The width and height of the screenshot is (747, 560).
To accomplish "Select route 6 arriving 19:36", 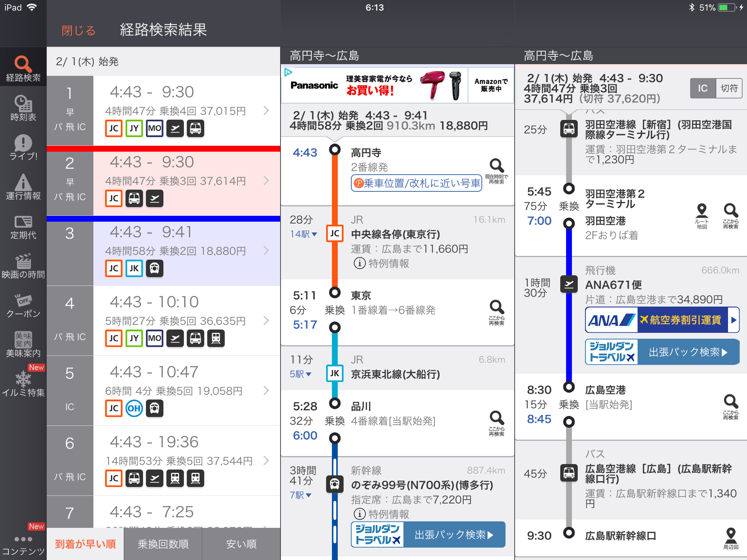I will click(163, 461).
